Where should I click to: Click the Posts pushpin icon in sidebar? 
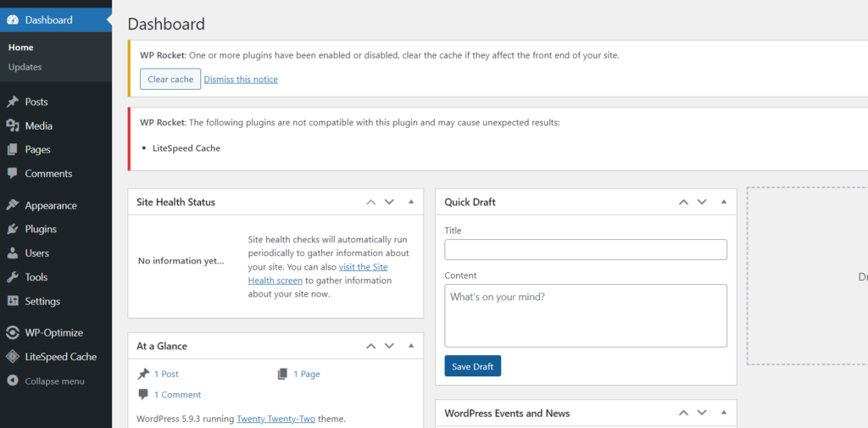click(x=13, y=102)
